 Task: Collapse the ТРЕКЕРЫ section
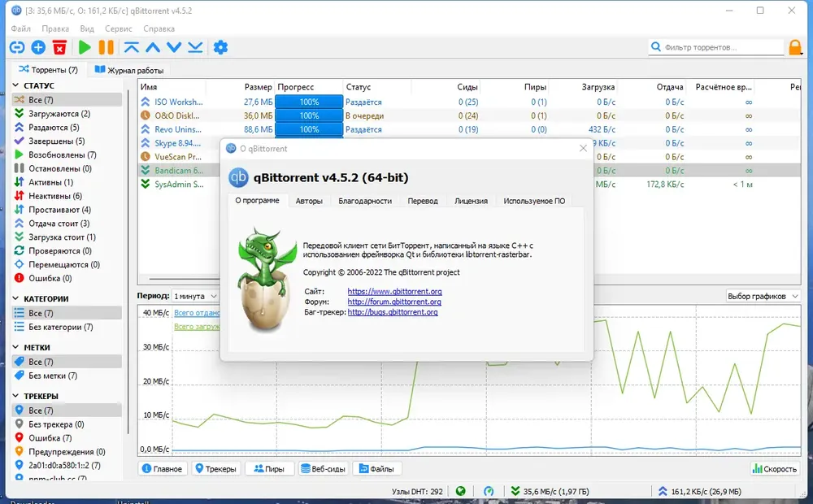click(16, 396)
